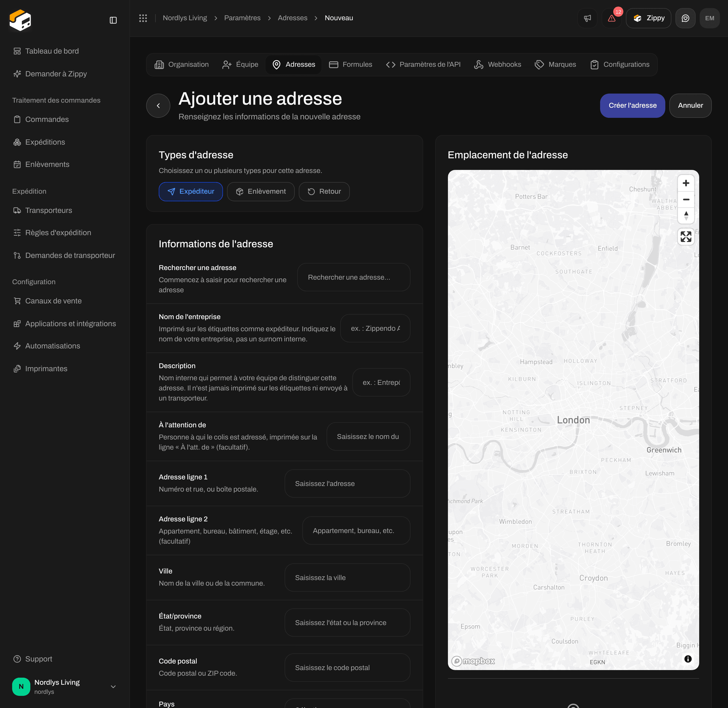
Task: Go to Enlèvements
Action: pyautogui.click(x=65, y=164)
